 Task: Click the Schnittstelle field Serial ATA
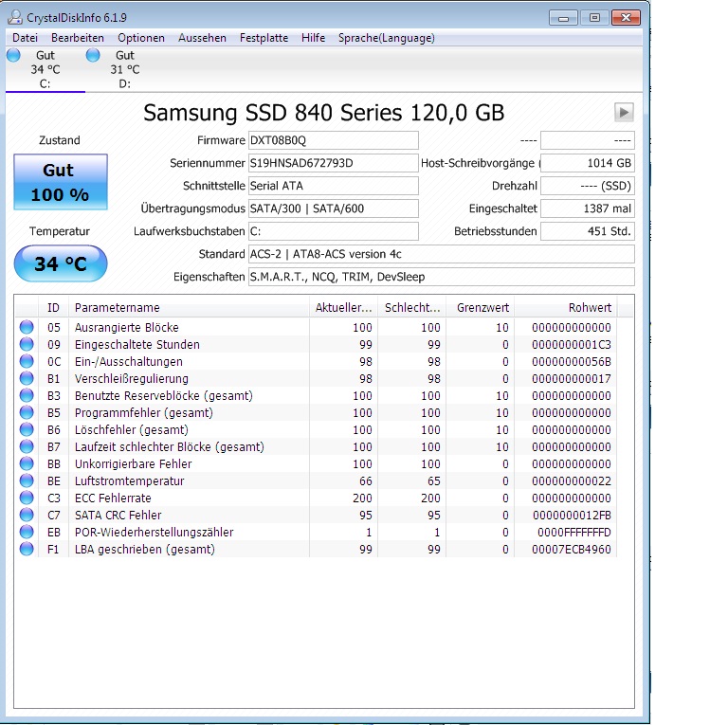click(334, 186)
